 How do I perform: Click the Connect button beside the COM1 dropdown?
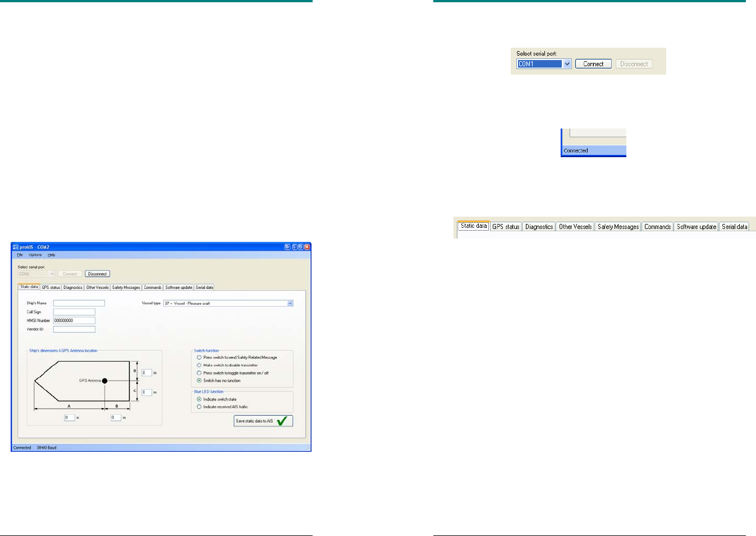[x=593, y=64]
